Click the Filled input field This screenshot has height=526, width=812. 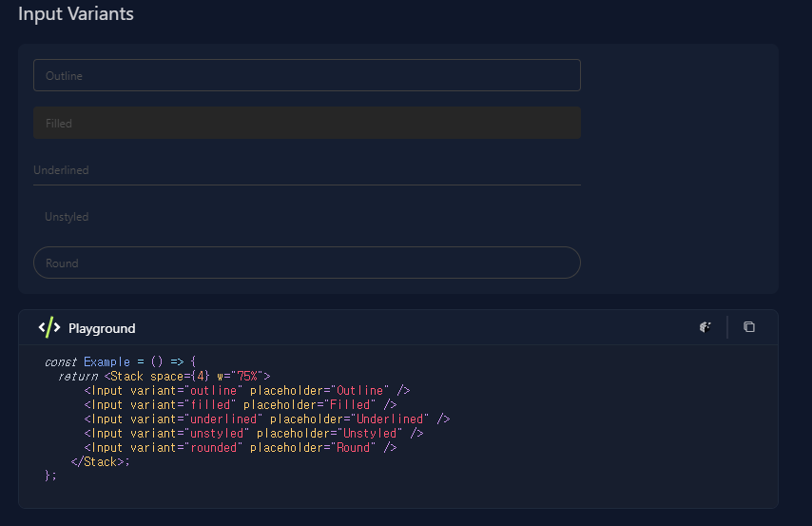click(x=306, y=123)
